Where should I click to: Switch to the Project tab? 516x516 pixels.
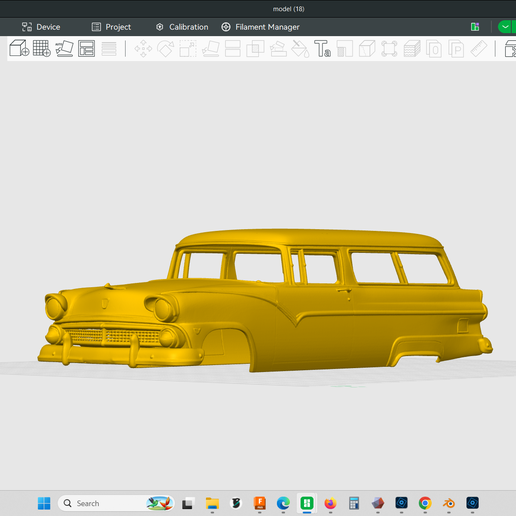[111, 27]
